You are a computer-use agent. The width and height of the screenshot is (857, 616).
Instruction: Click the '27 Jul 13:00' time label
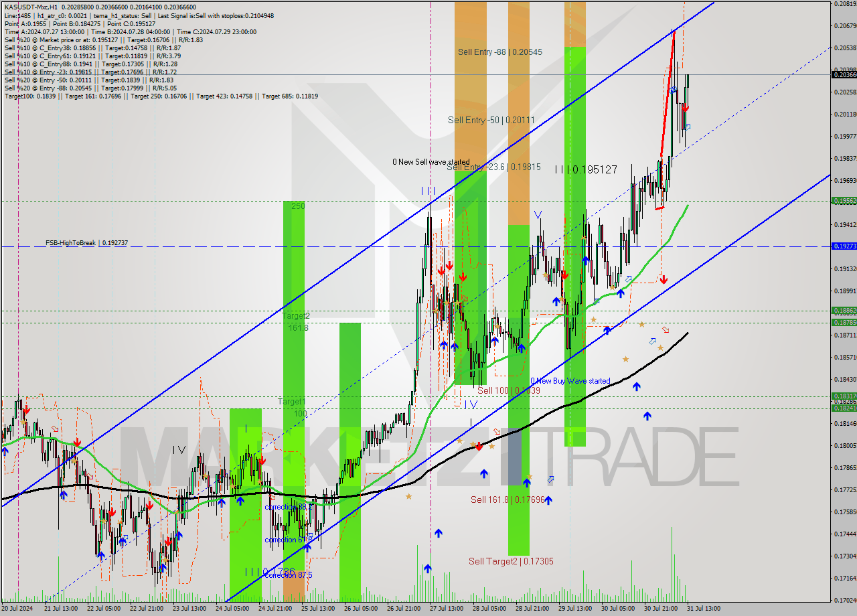pyautogui.click(x=447, y=609)
